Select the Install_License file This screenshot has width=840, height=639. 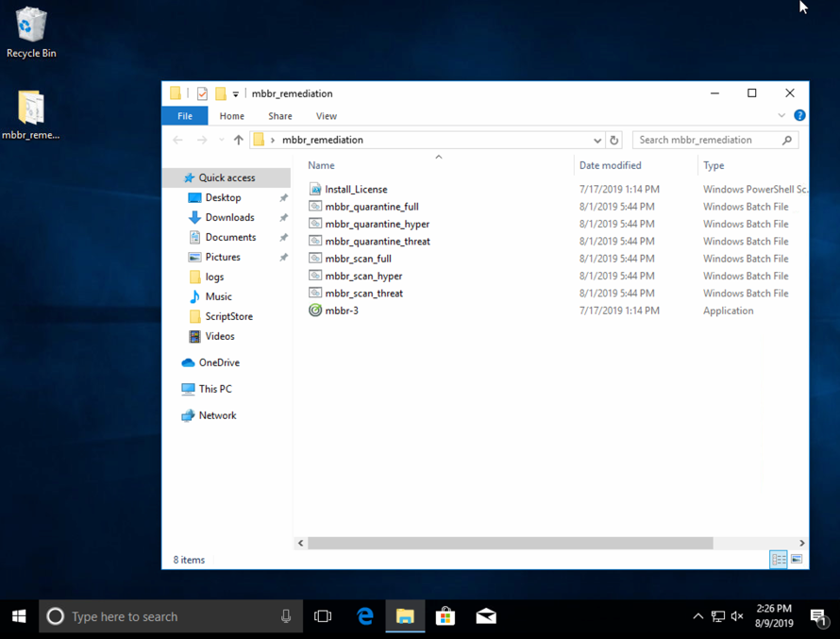coord(356,189)
